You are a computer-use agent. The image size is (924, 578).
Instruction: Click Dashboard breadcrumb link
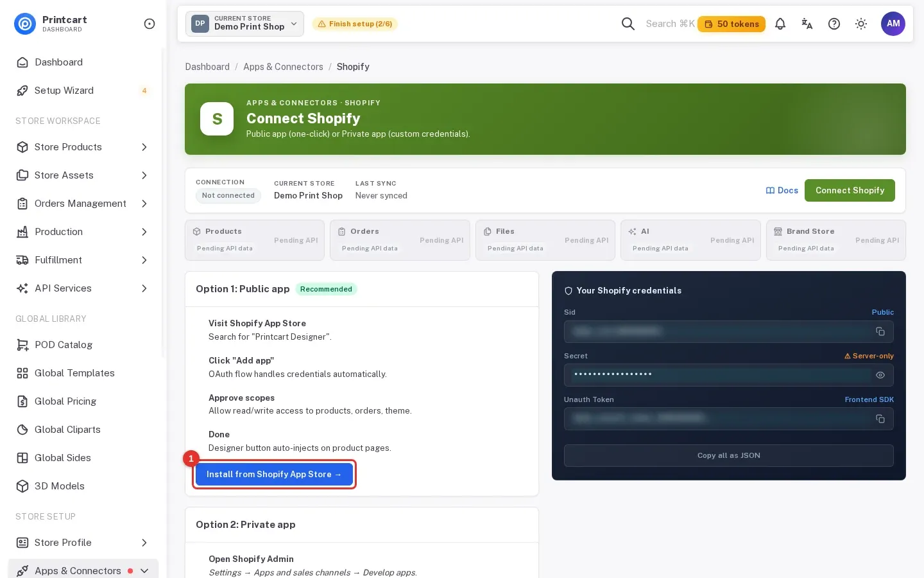click(x=207, y=67)
